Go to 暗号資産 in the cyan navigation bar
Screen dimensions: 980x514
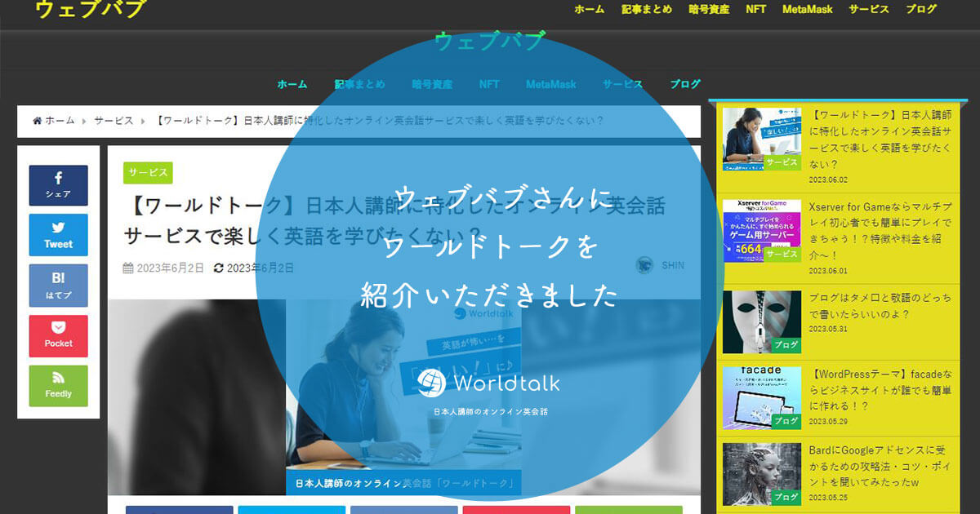[x=432, y=84]
